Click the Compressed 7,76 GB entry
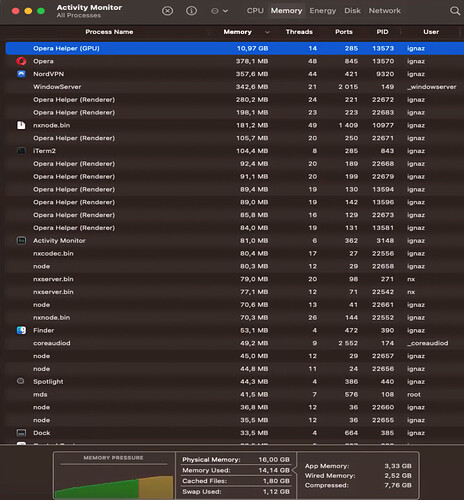The image size is (464, 500). 358,485
